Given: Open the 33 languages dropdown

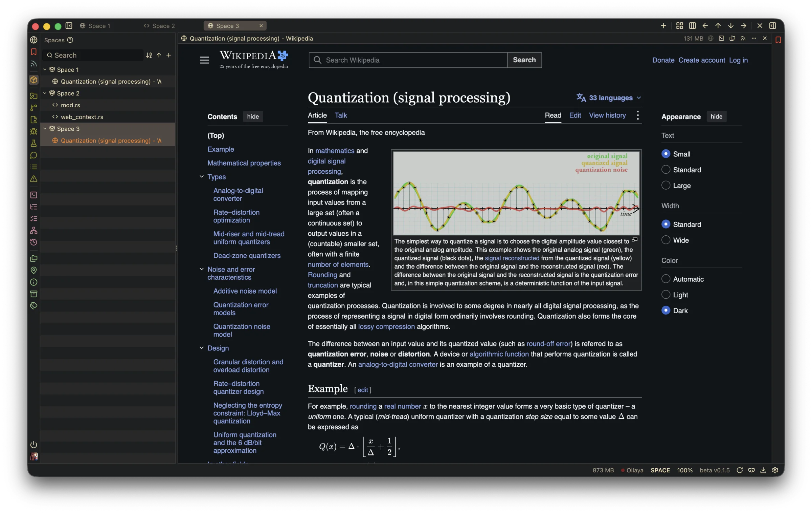Looking at the screenshot, I should [x=609, y=98].
